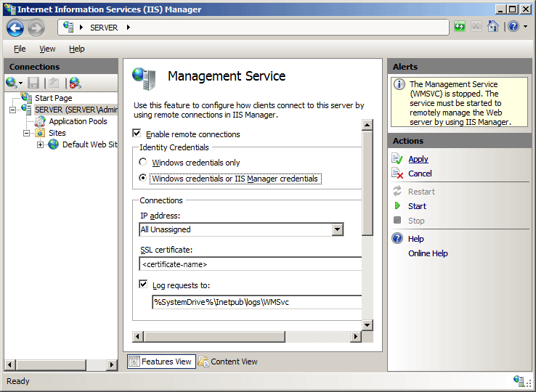536x392 pixels.
Task: Toggle the Log requests to checkbox
Action: point(143,285)
